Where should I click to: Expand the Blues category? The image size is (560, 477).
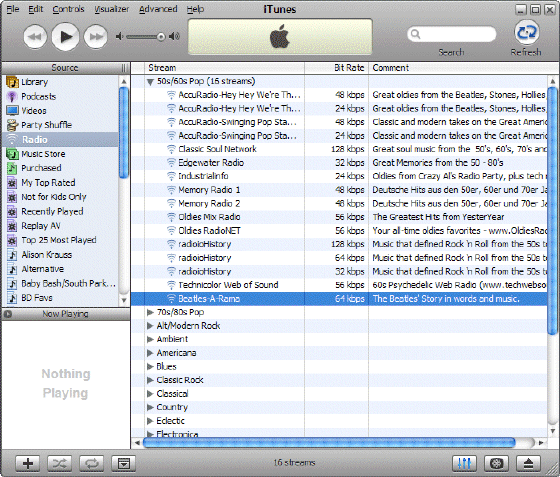150,367
